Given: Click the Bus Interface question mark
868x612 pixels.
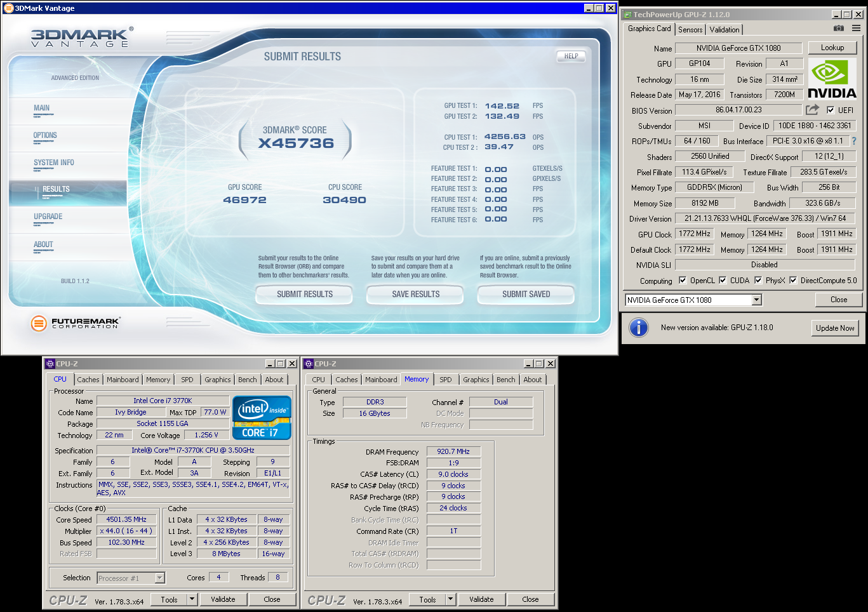Looking at the screenshot, I should [854, 141].
